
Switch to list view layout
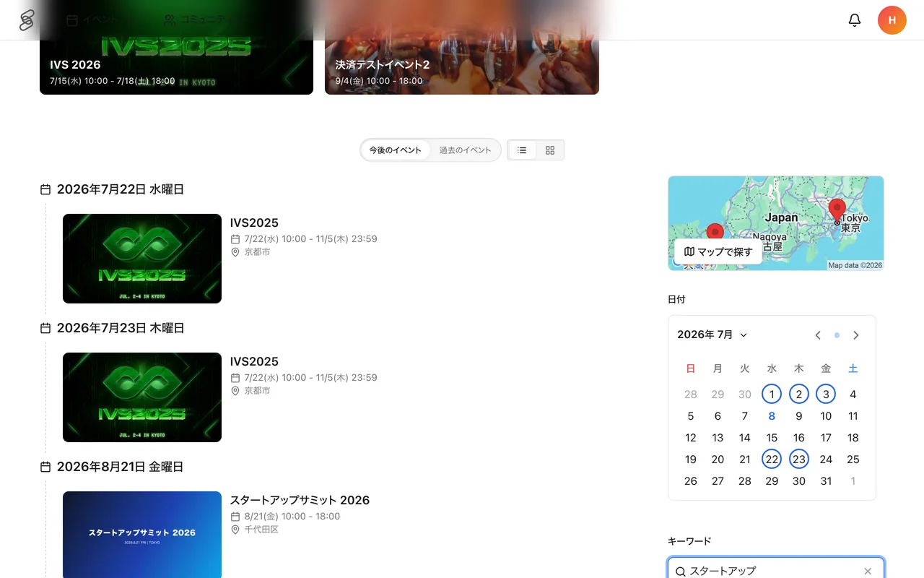click(522, 150)
